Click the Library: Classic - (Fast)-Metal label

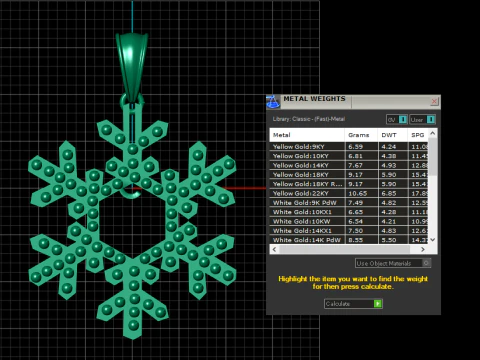[x=309, y=119]
